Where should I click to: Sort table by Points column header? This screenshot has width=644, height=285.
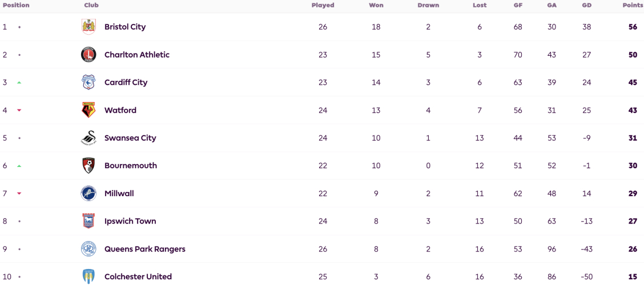(630, 5)
